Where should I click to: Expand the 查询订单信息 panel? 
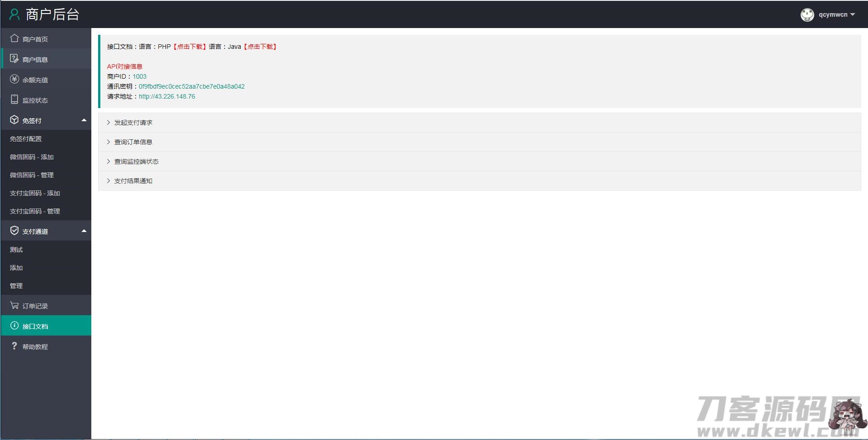coord(133,142)
